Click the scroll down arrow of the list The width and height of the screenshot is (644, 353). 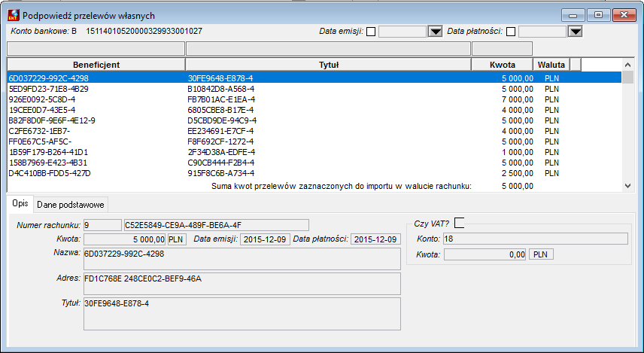coord(627,186)
